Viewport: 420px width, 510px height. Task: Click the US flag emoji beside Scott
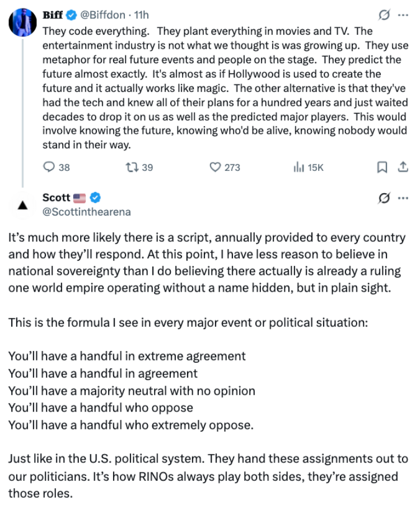point(80,198)
